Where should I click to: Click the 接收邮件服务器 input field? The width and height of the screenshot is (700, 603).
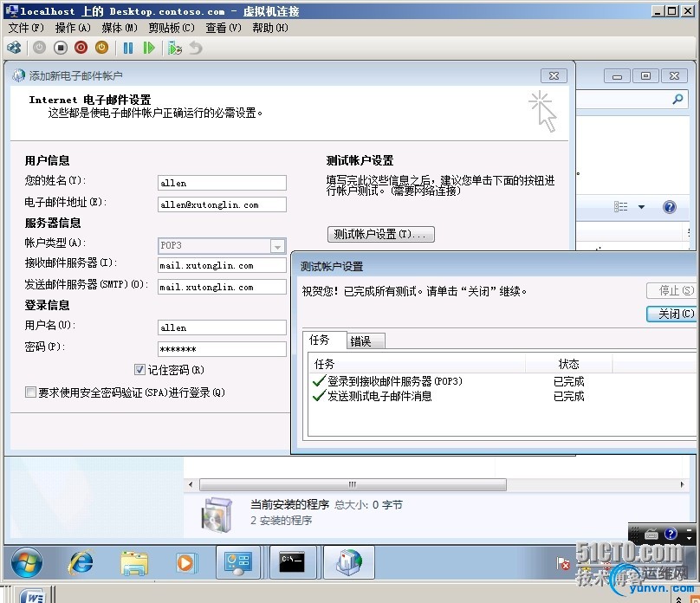click(222, 266)
